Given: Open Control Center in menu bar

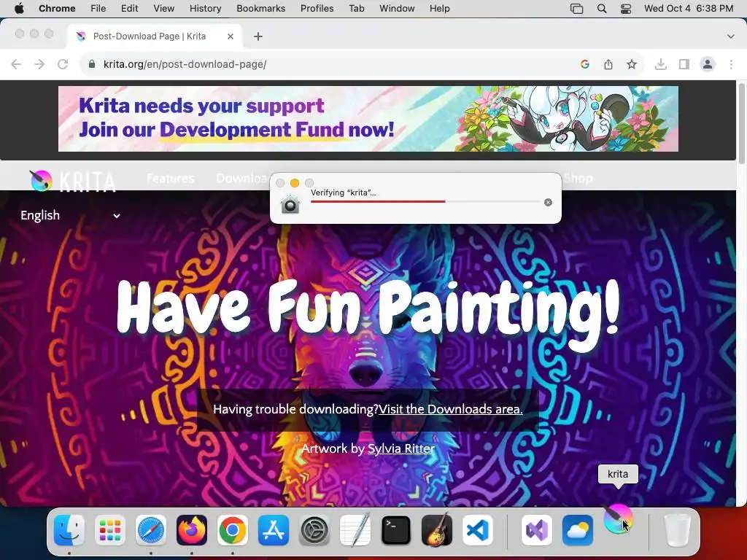Looking at the screenshot, I should (626, 9).
